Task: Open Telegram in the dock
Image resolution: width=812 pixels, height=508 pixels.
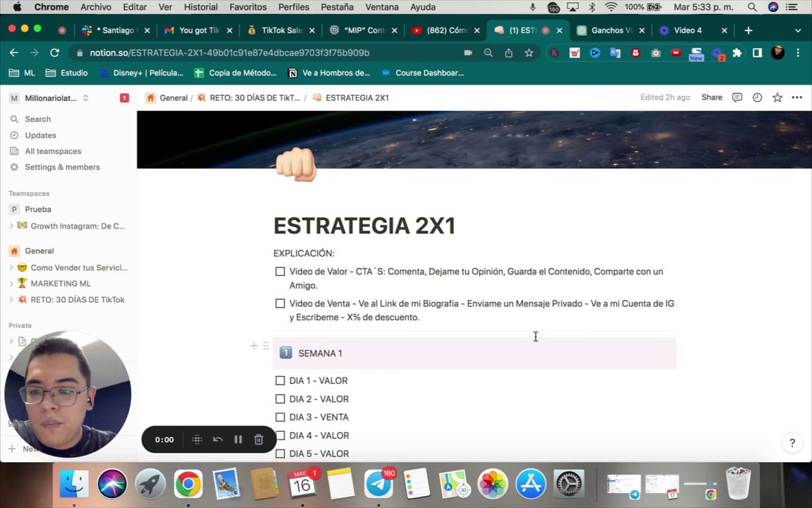Action: (x=379, y=483)
